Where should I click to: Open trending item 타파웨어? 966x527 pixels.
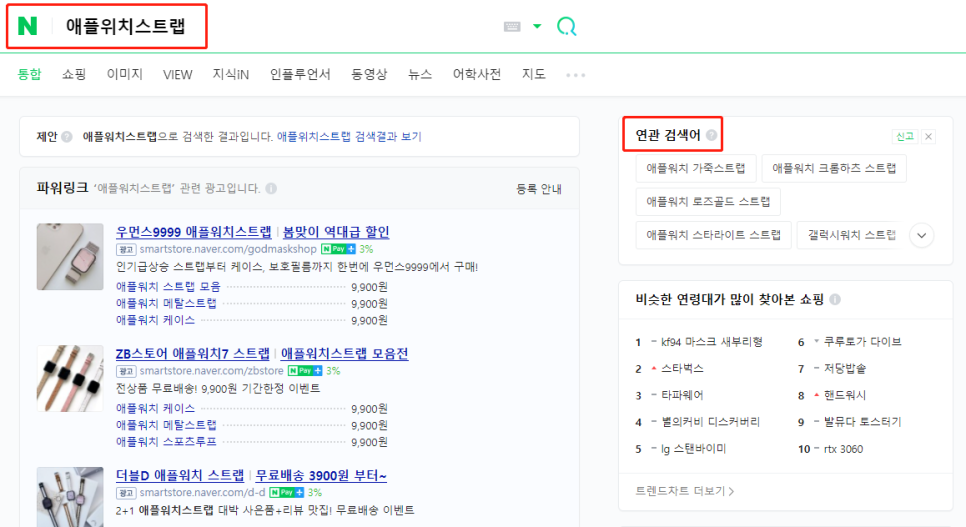682,395
